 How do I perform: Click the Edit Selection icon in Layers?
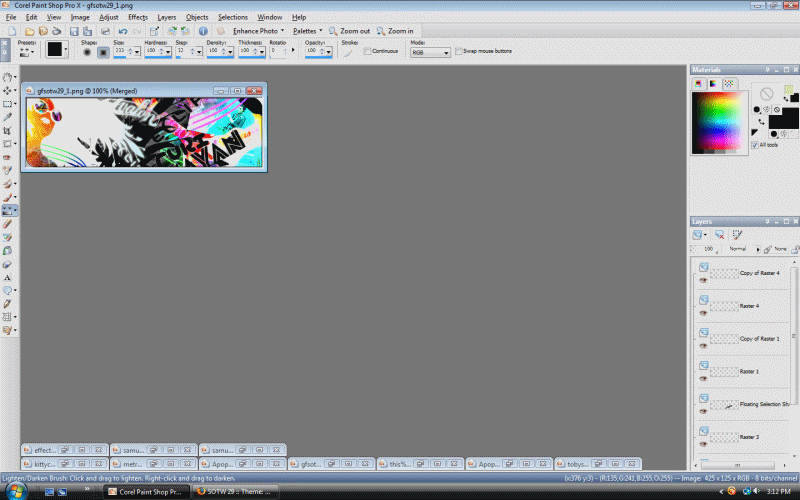point(737,235)
